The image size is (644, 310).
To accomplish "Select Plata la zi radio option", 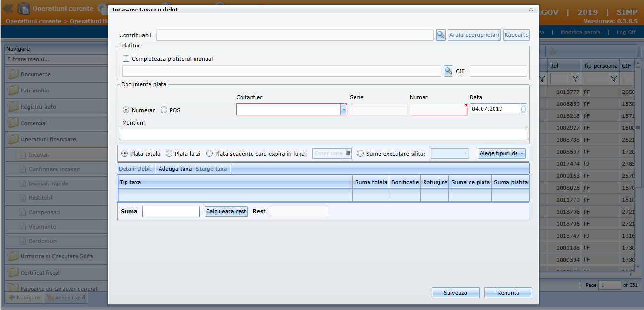I will pyautogui.click(x=169, y=154).
